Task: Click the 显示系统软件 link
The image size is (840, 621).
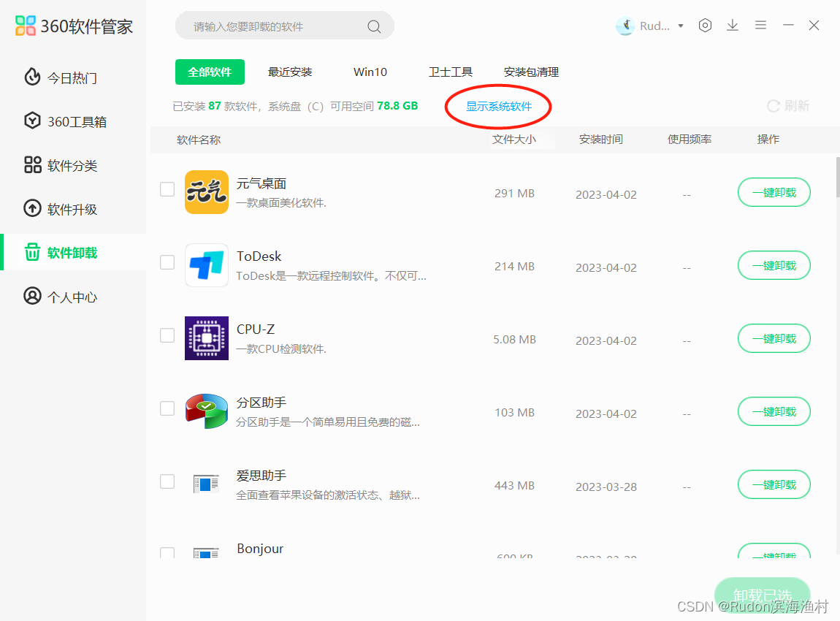Action: tap(499, 106)
